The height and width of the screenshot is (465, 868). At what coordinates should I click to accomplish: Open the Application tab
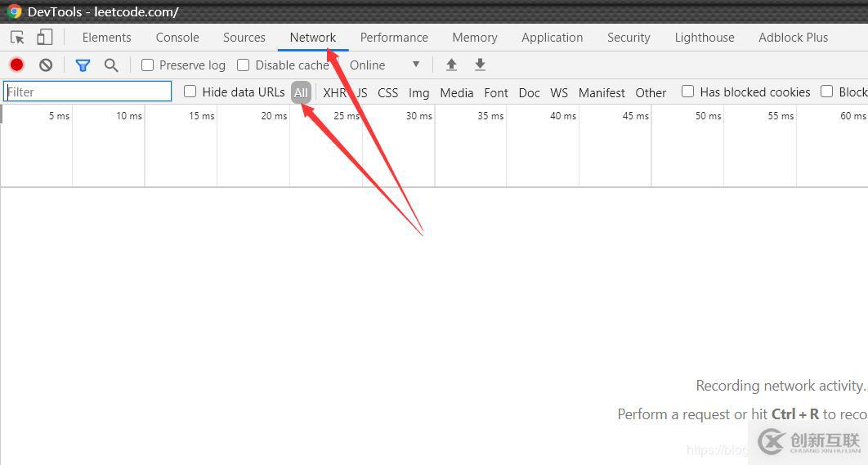[552, 37]
